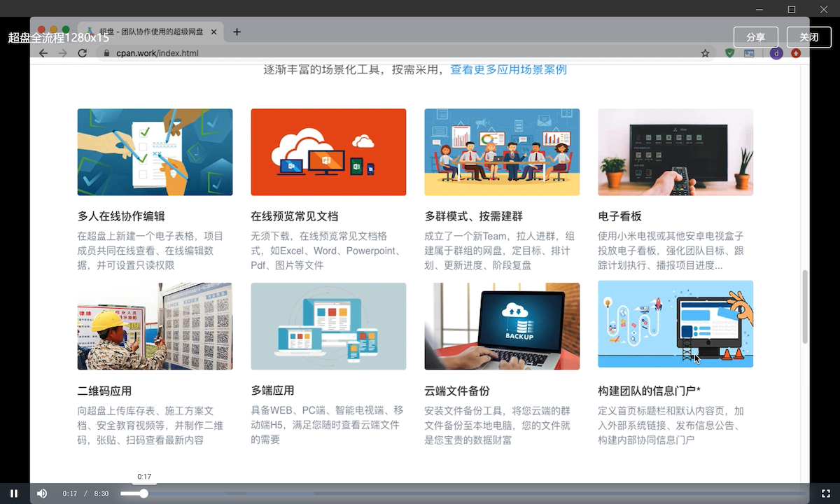Click the 云端文件备份 laptop backup image
This screenshot has width=840, height=504.
pyautogui.click(x=502, y=325)
